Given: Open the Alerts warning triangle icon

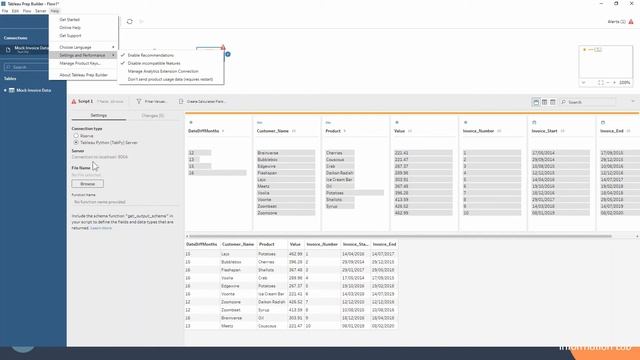Looking at the screenshot, I should [631, 22].
